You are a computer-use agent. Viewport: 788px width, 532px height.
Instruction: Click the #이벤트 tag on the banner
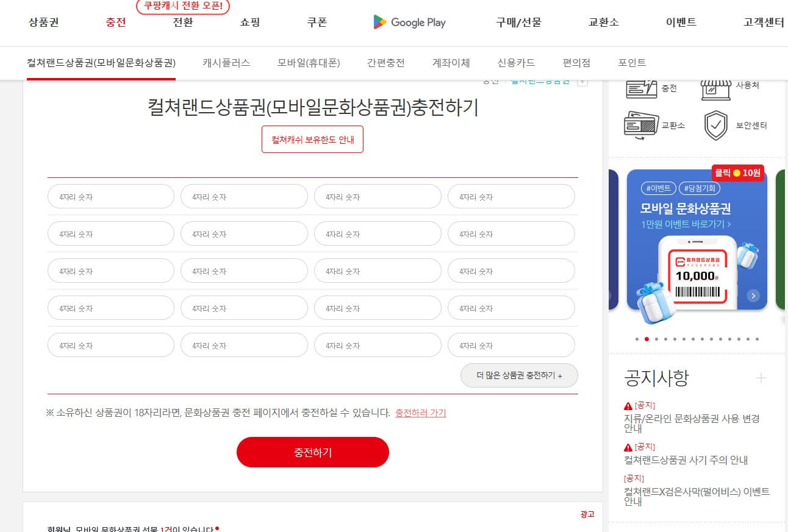pyautogui.click(x=659, y=188)
